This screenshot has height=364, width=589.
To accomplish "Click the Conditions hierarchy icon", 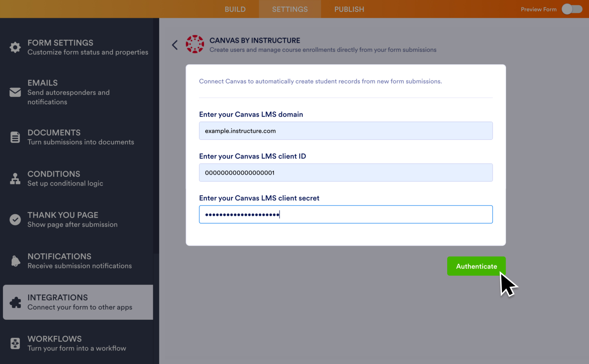I will pyautogui.click(x=15, y=179).
